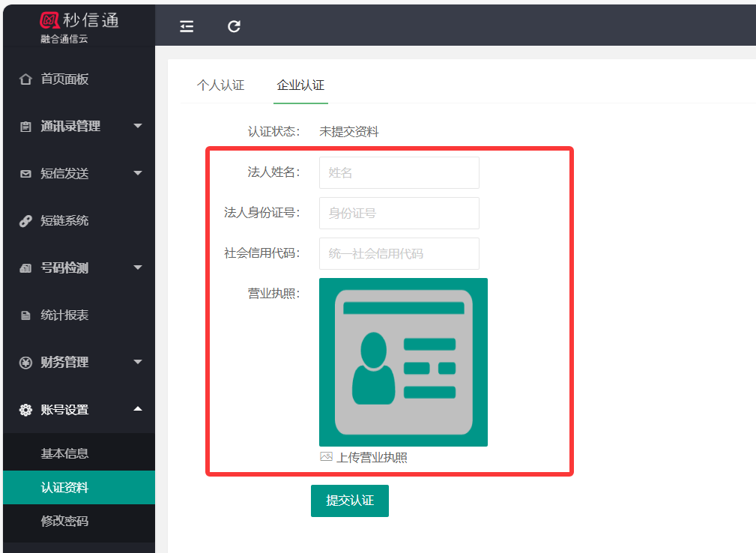
Task: Expand the 财务管理 section
Action: pos(138,363)
